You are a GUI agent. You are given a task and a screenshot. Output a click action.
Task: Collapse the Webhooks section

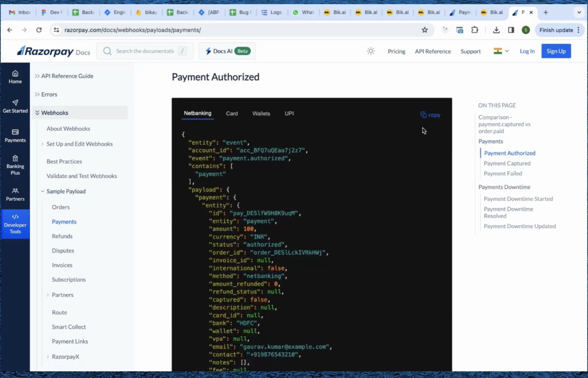80,113
